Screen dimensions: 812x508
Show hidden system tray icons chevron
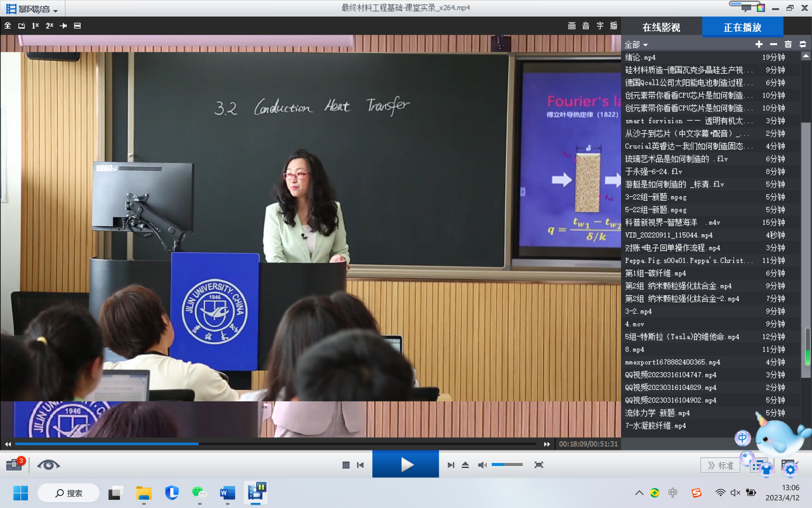tap(639, 493)
